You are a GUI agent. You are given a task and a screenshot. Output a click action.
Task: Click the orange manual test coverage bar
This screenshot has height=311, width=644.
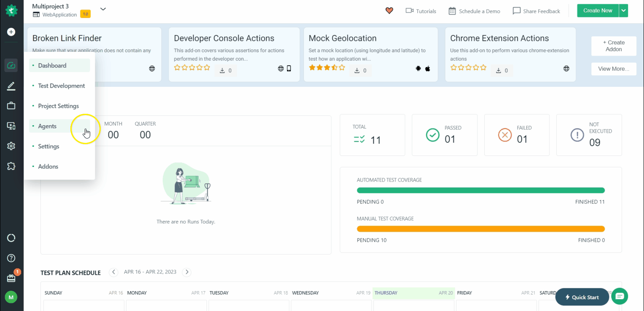click(481, 229)
